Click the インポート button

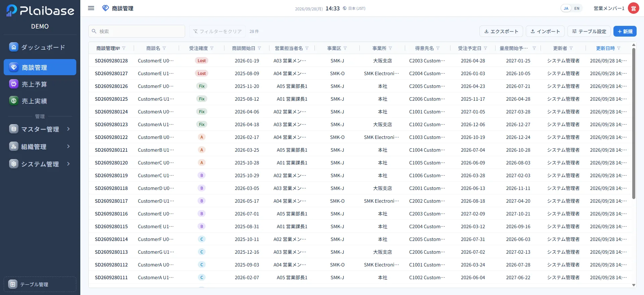click(545, 31)
